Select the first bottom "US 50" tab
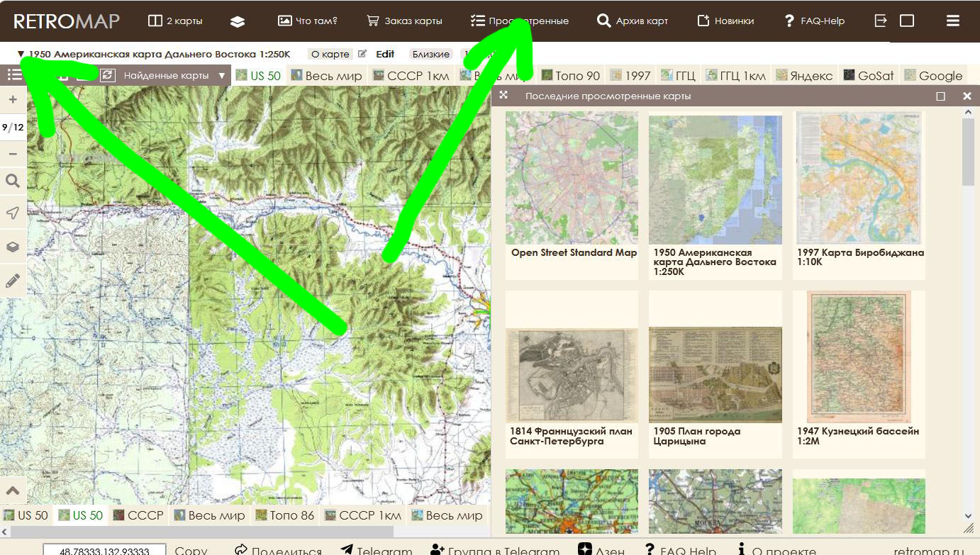 pos(26,515)
